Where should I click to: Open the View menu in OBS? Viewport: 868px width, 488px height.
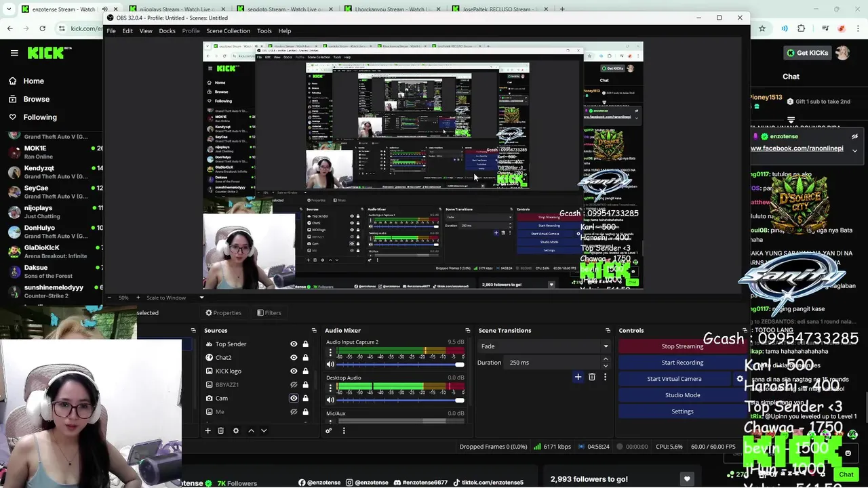pos(146,30)
